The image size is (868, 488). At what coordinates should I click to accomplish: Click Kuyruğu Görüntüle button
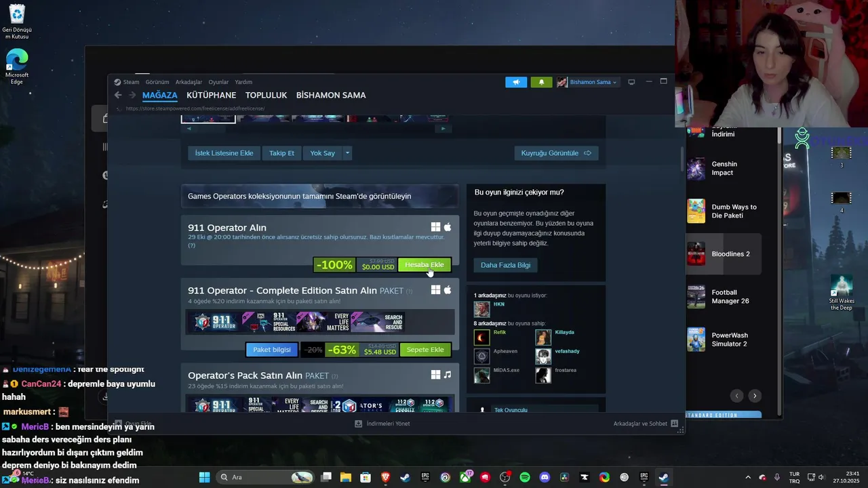tap(556, 153)
